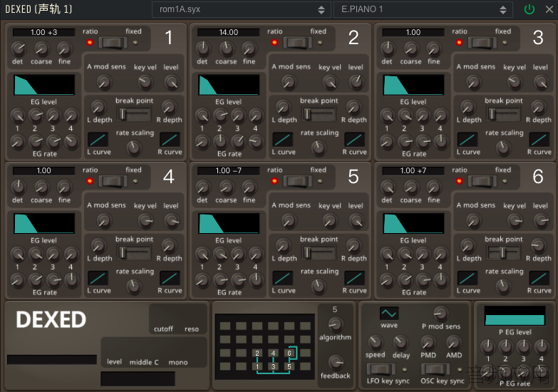Click the LFO delay knob
The height and width of the screenshot is (392, 558).
tap(401, 342)
